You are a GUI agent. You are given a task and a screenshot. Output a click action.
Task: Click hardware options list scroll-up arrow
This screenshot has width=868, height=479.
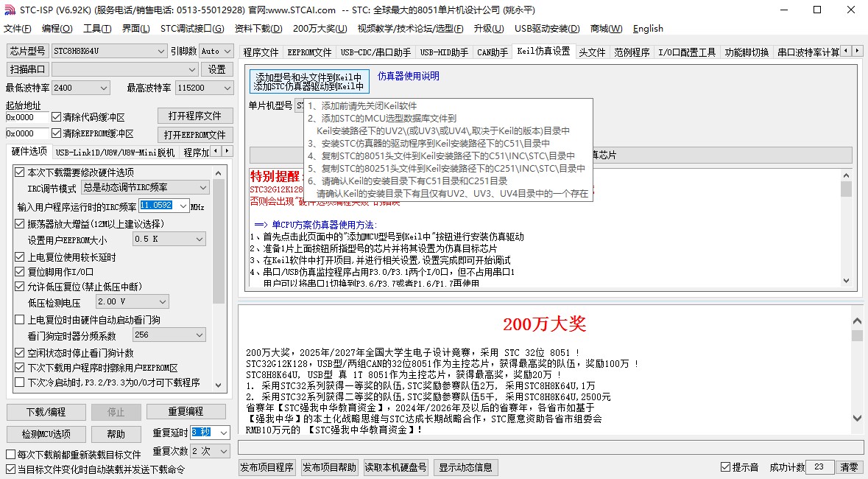point(218,173)
